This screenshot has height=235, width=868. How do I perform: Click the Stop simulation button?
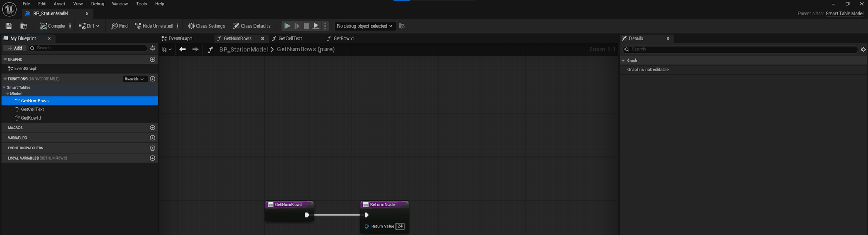pyautogui.click(x=307, y=26)
